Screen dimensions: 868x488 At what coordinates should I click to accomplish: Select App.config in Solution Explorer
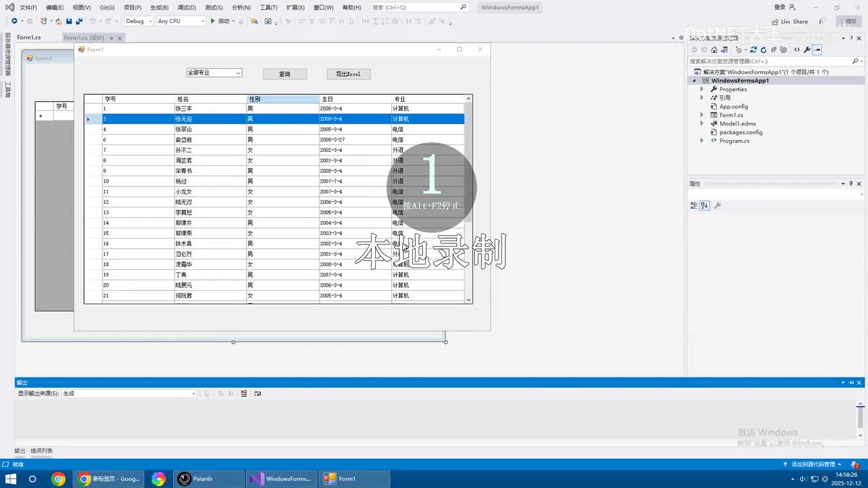click(x=733, y=106)
